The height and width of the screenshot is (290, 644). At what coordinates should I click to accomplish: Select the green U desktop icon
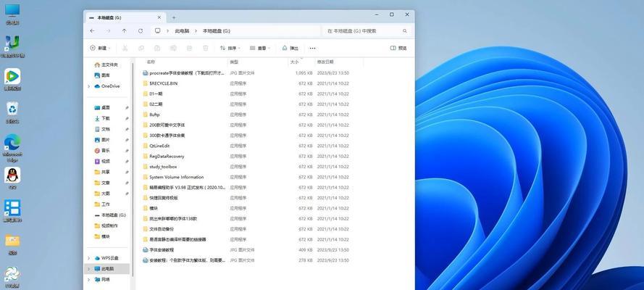click(12, 46)
